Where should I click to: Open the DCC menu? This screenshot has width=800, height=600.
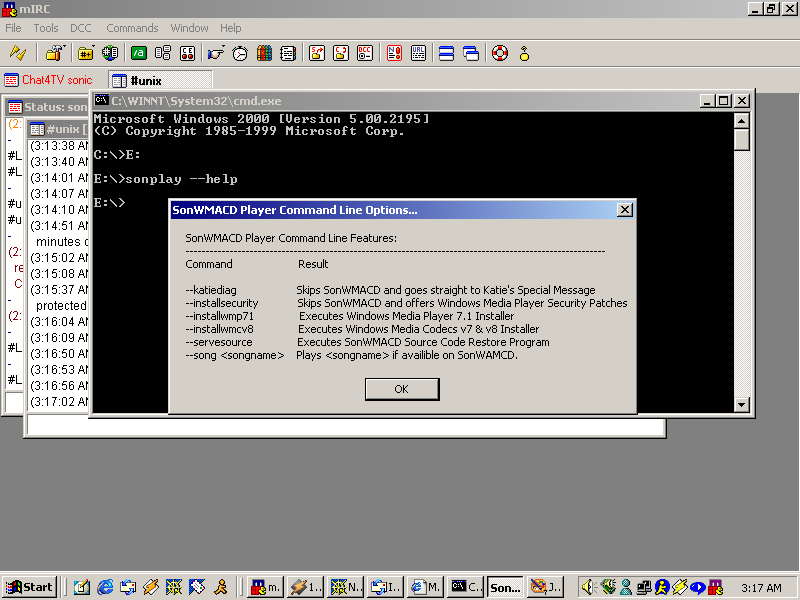pos(81,28)
